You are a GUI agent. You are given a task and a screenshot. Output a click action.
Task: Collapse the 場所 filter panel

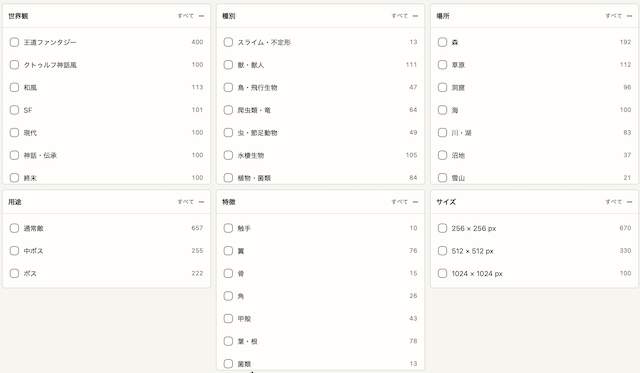629,16
